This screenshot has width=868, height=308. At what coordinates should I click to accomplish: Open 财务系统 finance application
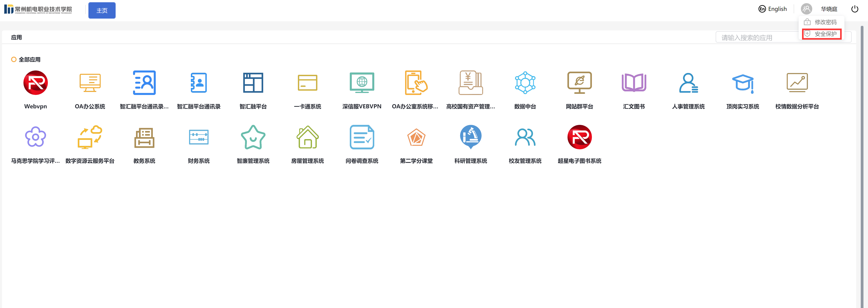[x=199, y=138]
